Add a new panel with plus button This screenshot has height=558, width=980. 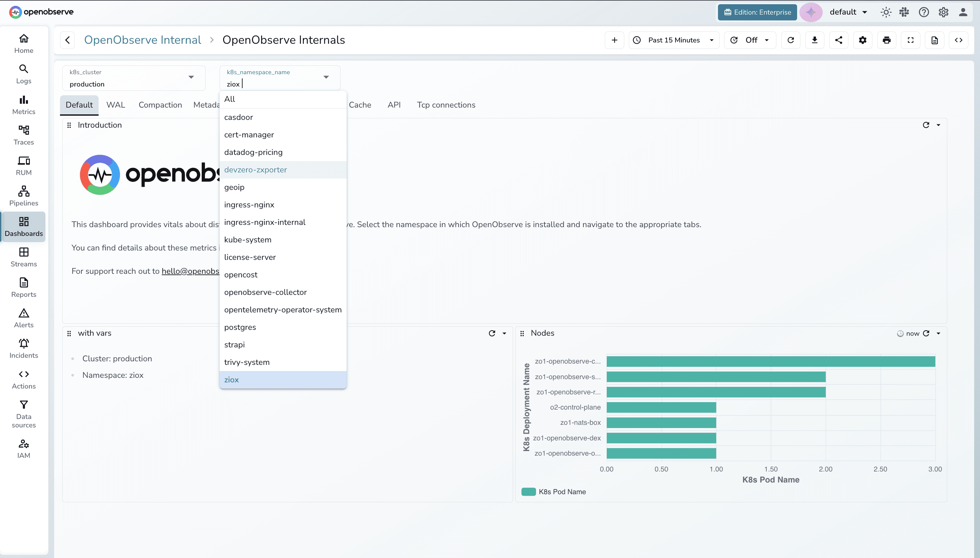click(x=614, y=40)
